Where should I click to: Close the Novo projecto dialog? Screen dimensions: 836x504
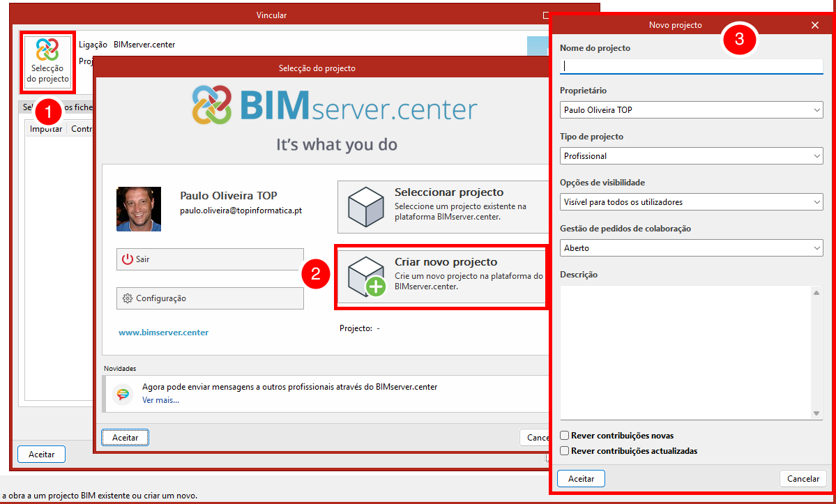(x=815, y=25)
